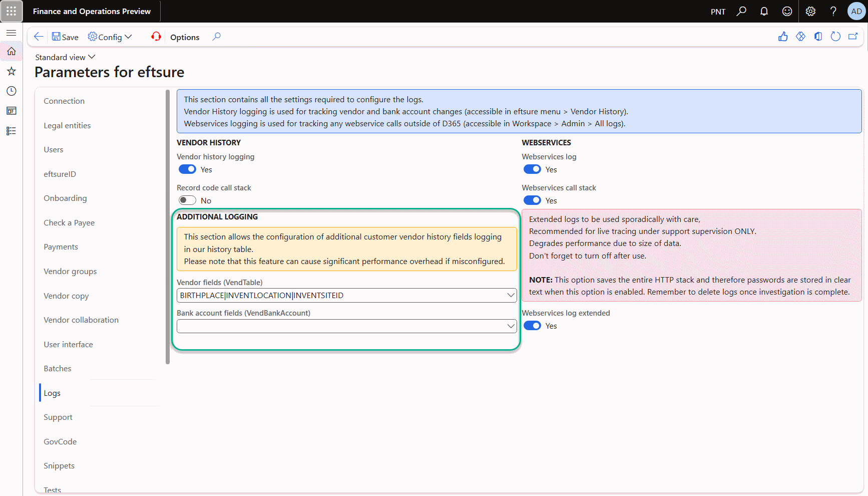The image size is (868, 496).
Task: Open the Power Apps diamond icon
Action: [800, 37]
